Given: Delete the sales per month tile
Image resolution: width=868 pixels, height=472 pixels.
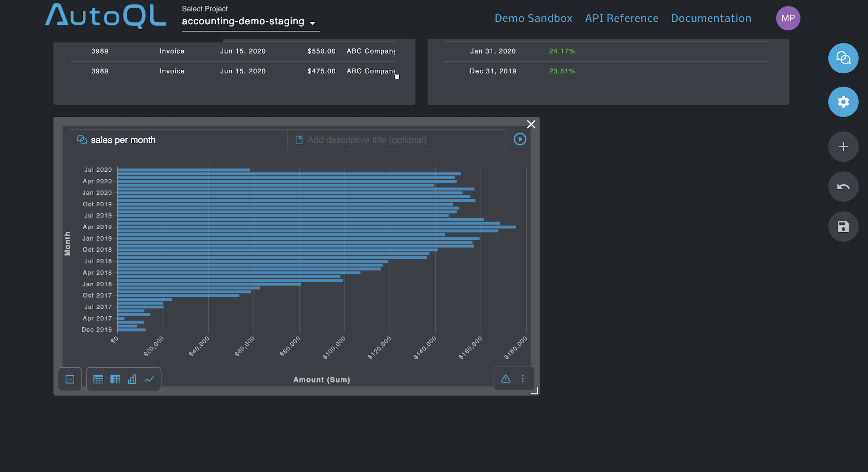Looking at the screenshot, I should coord(531,124).
